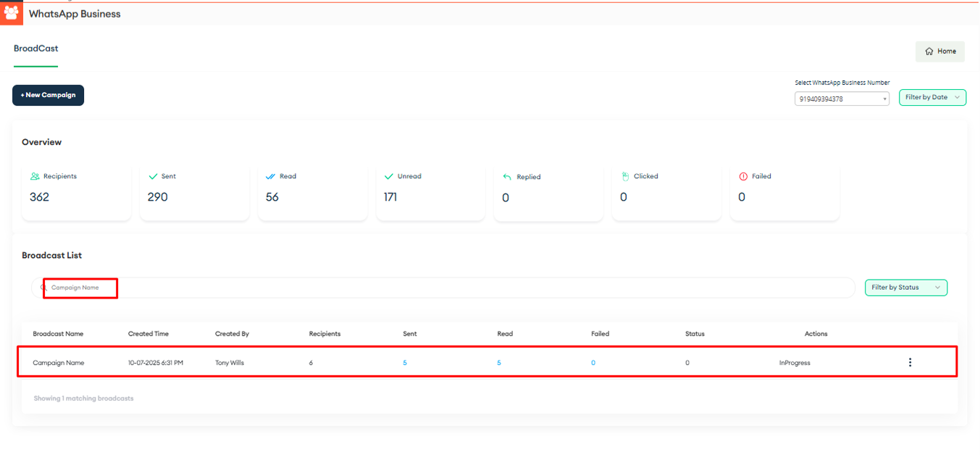
Task: Open the Failed count link 0
Action: [593, 363]
